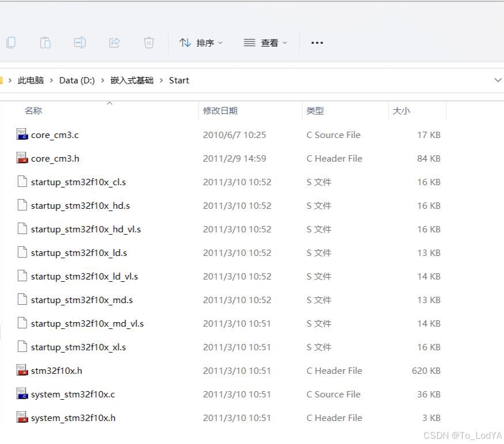Click the Share toolbar icon

pyautogui.click(x=114, y=43)
